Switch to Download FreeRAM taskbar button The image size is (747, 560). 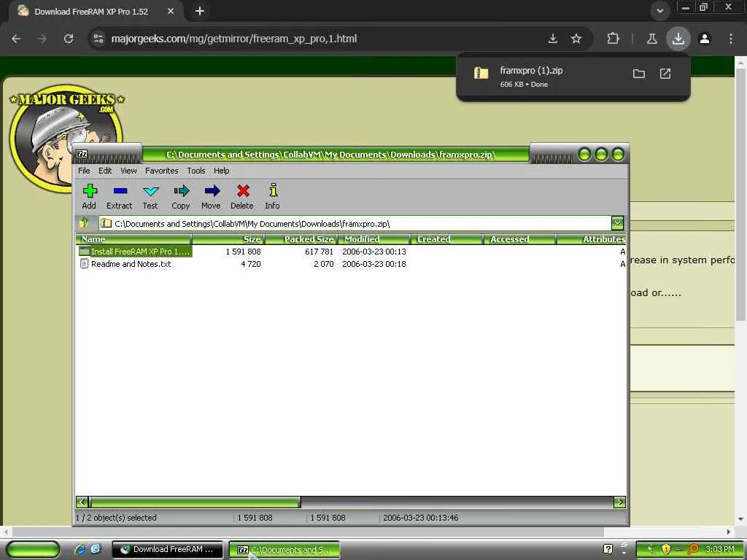167,549
